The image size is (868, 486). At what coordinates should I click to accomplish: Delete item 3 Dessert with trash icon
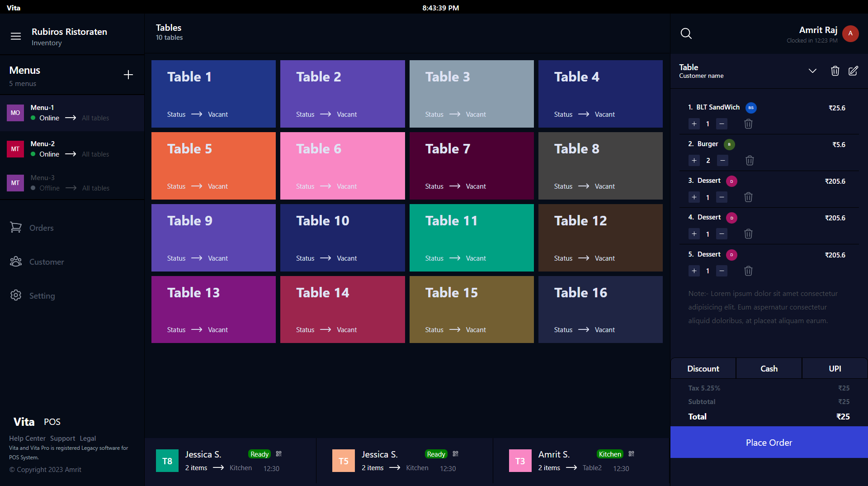[748, 197]
